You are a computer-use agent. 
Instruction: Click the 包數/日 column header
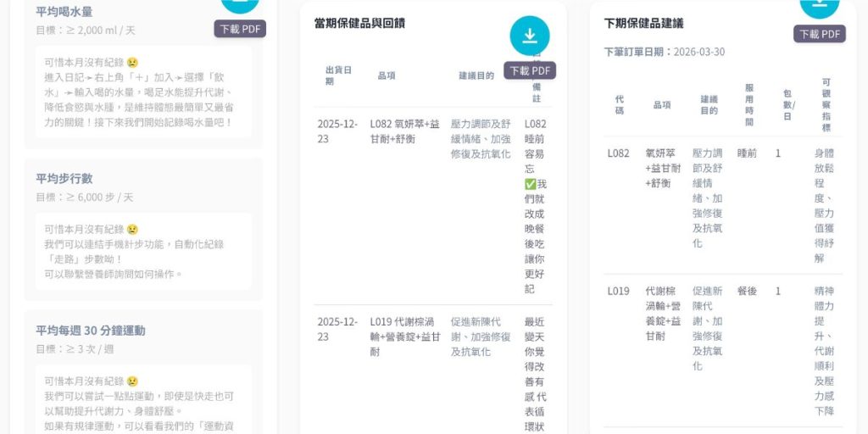click(x=789, y=104)
